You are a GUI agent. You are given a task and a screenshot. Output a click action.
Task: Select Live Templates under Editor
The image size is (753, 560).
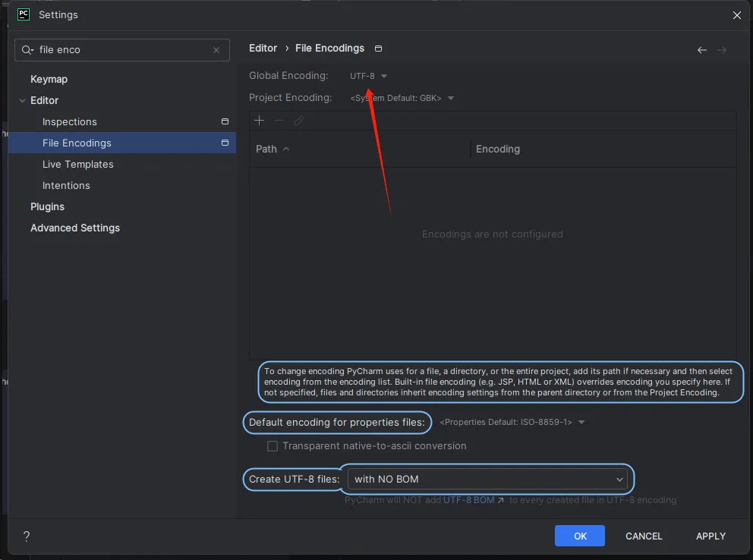[x=77, y=164]
